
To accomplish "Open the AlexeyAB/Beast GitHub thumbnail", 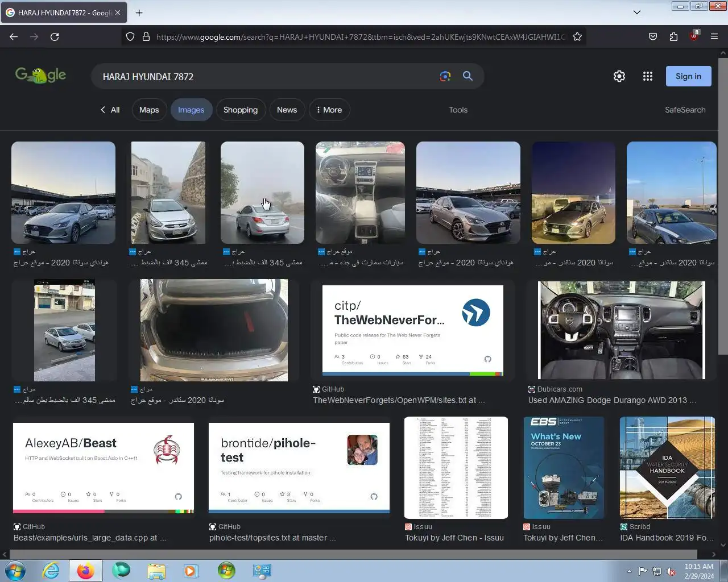I will 104,468.
